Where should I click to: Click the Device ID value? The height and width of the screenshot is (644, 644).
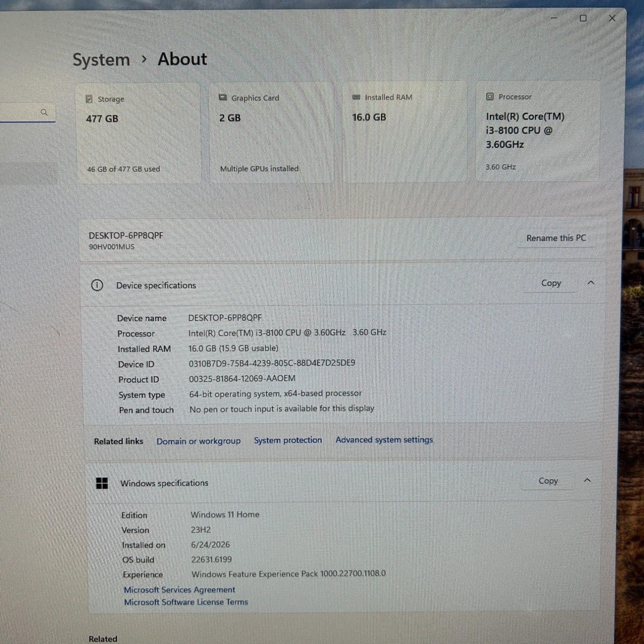coord(272,363)
